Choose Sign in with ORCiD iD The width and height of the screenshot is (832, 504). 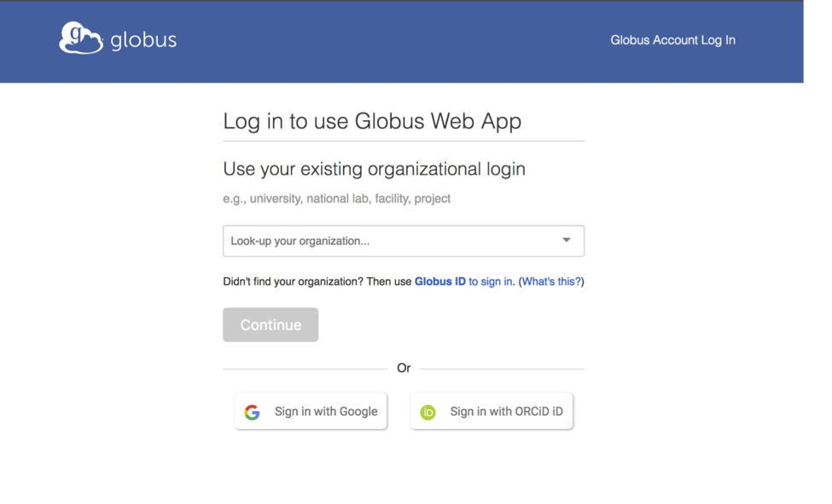[x=492, y=411]
